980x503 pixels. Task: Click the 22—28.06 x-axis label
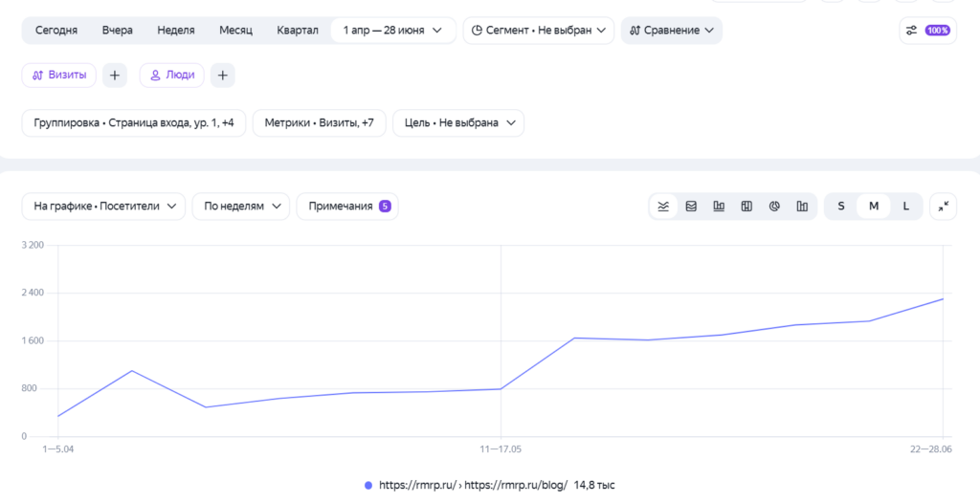(x=931, y=449)
